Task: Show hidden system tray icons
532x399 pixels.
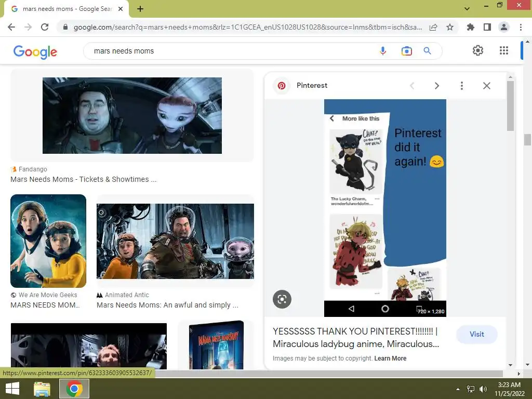Action: pos(458,389)
